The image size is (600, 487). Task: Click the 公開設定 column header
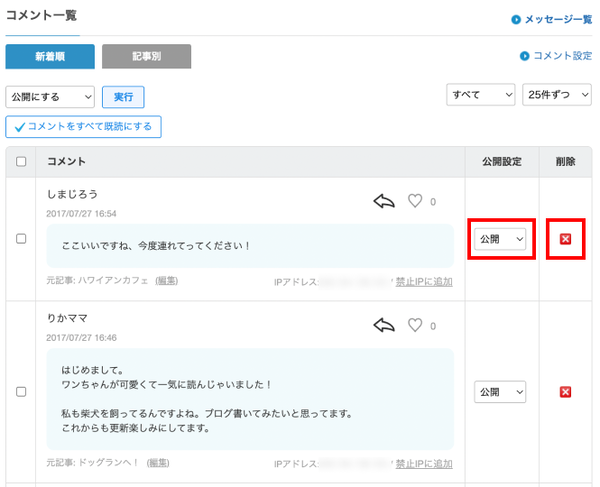point(502,161)
